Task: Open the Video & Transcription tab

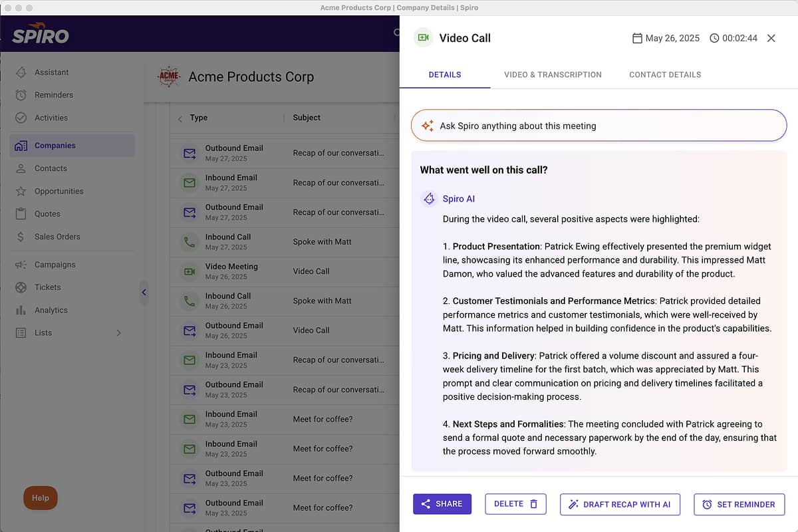Action: pos(553,74)
